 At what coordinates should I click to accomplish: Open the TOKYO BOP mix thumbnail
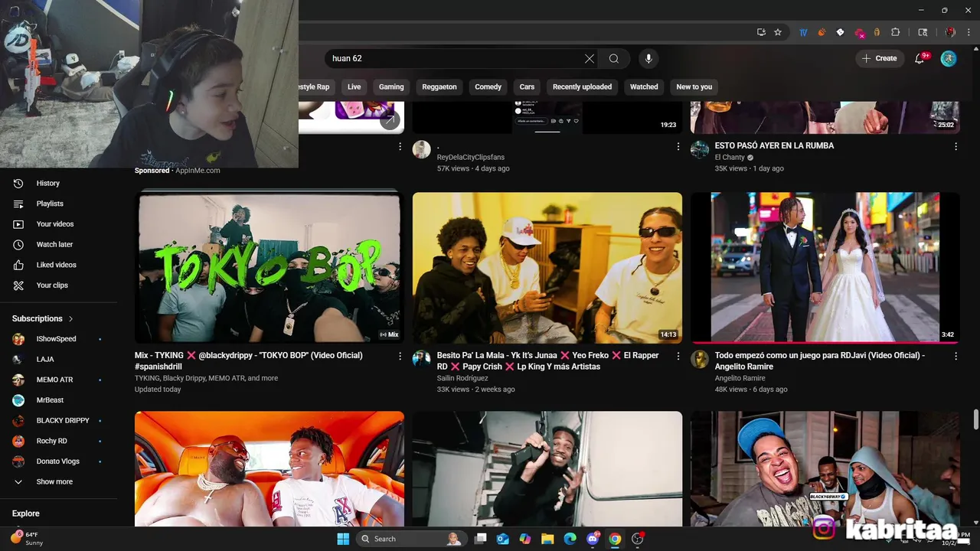point(269,267)
